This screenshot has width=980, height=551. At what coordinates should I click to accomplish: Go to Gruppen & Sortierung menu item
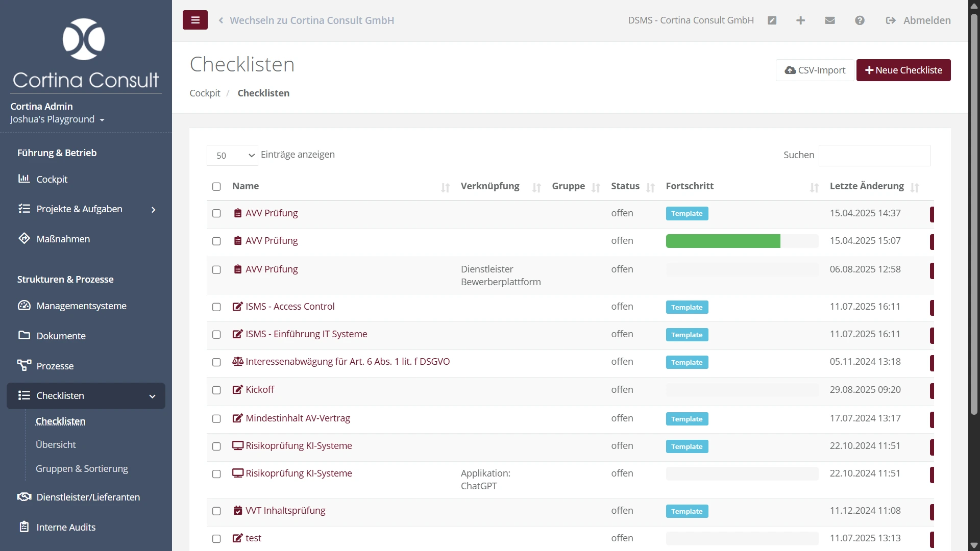click(82, 469)
